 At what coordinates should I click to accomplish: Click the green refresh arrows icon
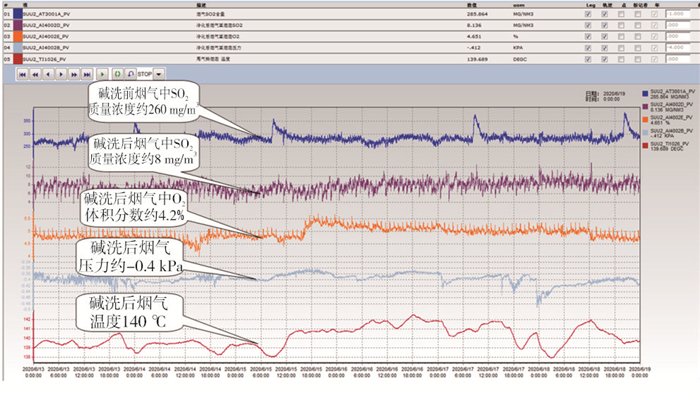tap(117, 74)
